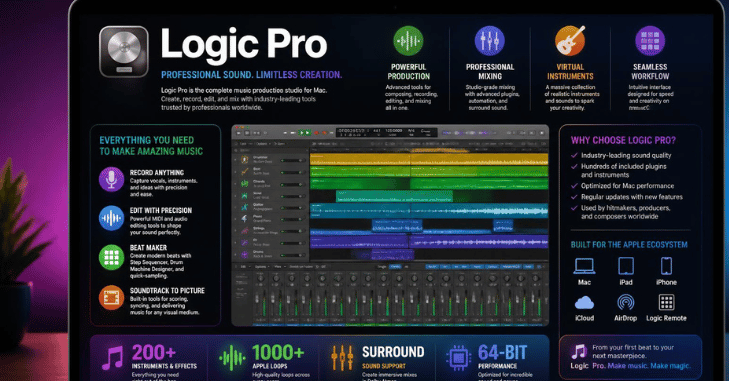Image resolution: width=729 pixels, height=381 pixels.
Task: Click the 'RECORD ANYTHING' feature title
Action: point(157,173)
